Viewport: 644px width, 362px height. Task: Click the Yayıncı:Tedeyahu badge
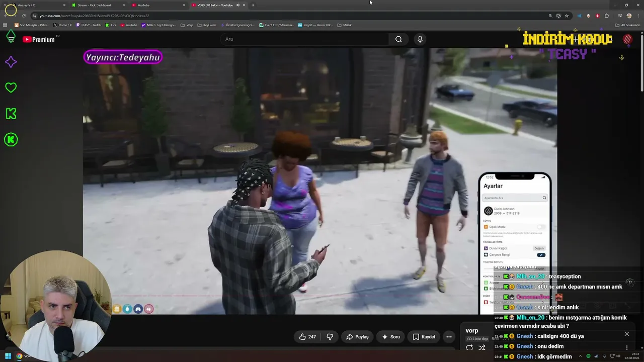coord(123,57)
